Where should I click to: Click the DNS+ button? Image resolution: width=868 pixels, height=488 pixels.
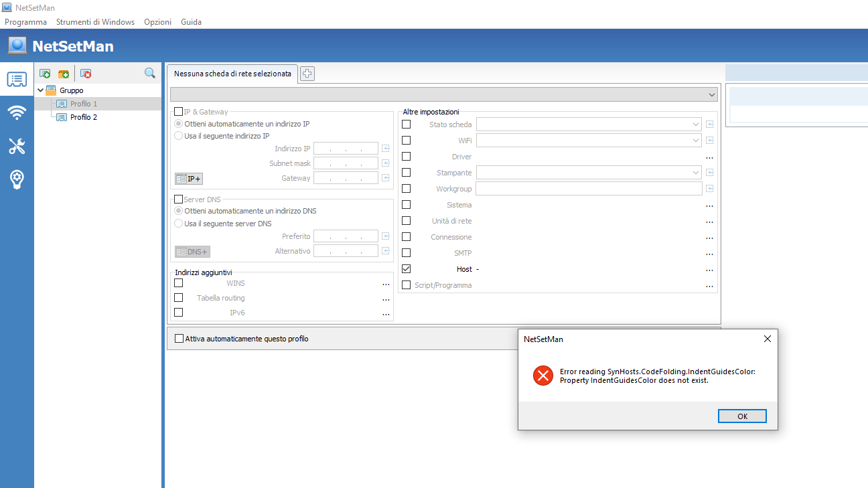pyautogui.click(x=192, y=252)
